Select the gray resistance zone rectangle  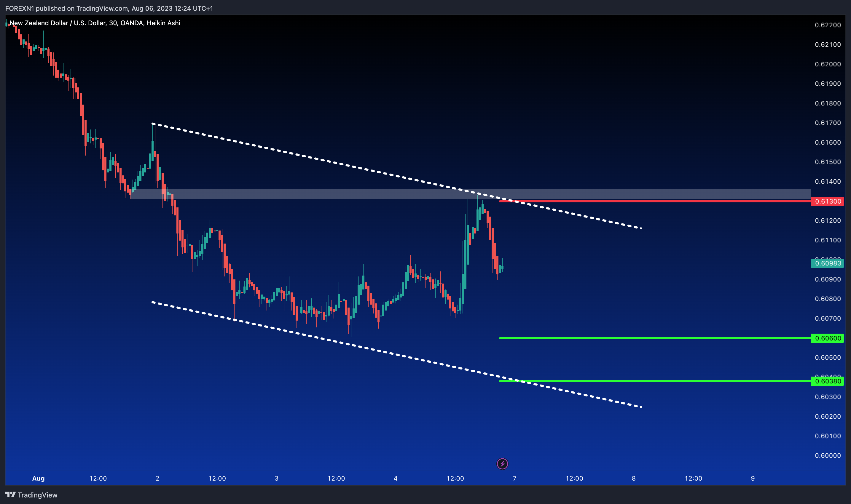tap(470, 194)
